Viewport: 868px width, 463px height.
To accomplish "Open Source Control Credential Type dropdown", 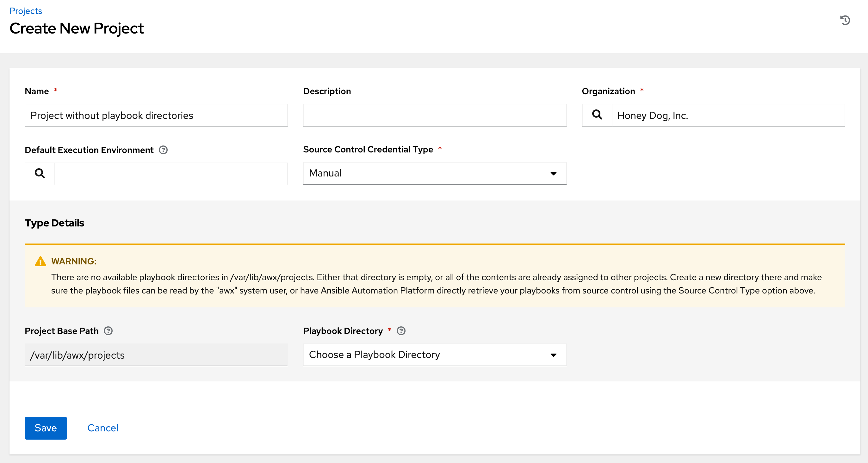I will (x=435, y=173).
